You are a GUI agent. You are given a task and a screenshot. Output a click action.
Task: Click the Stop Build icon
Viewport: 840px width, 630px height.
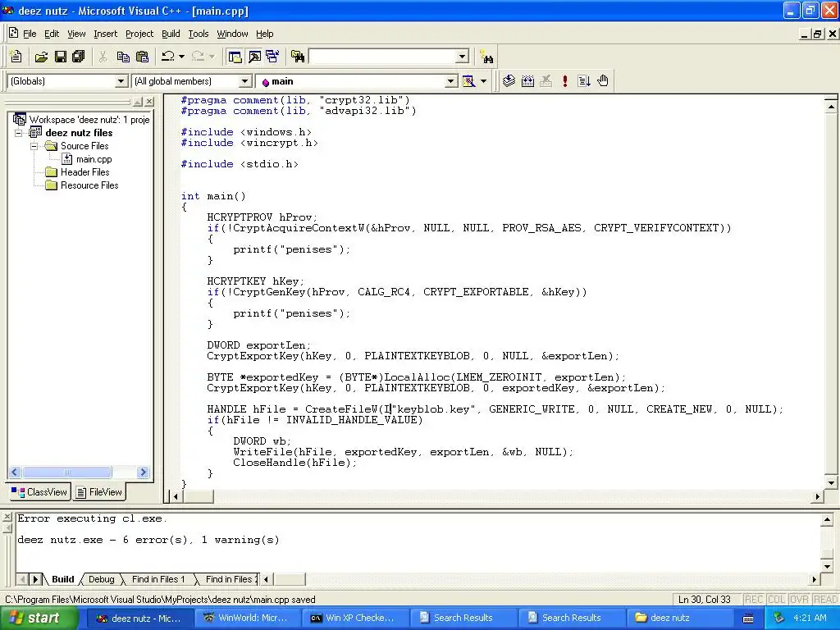(546, 81)
